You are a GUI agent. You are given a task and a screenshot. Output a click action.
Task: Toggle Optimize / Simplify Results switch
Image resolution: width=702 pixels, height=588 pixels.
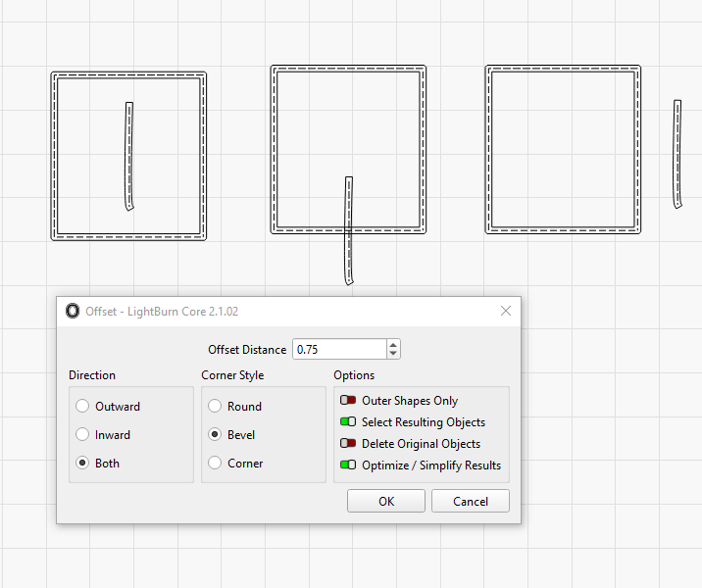click(x=348, y=465)
